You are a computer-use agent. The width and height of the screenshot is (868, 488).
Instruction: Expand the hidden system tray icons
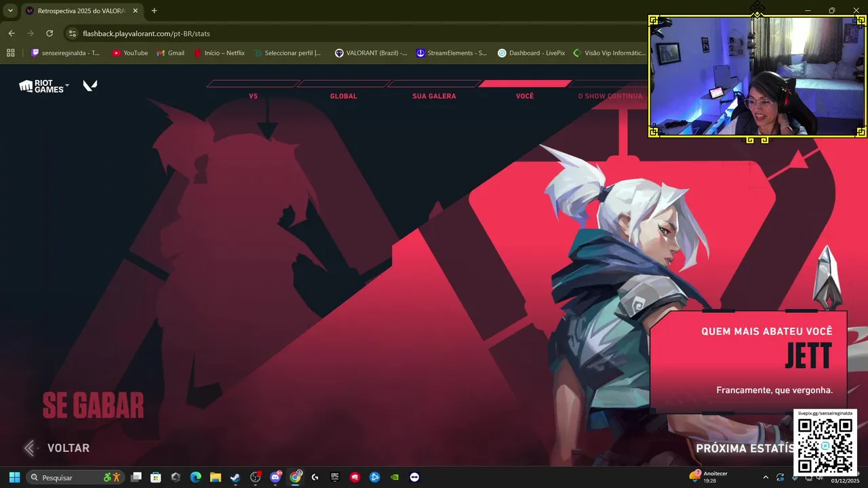[766, 477]
